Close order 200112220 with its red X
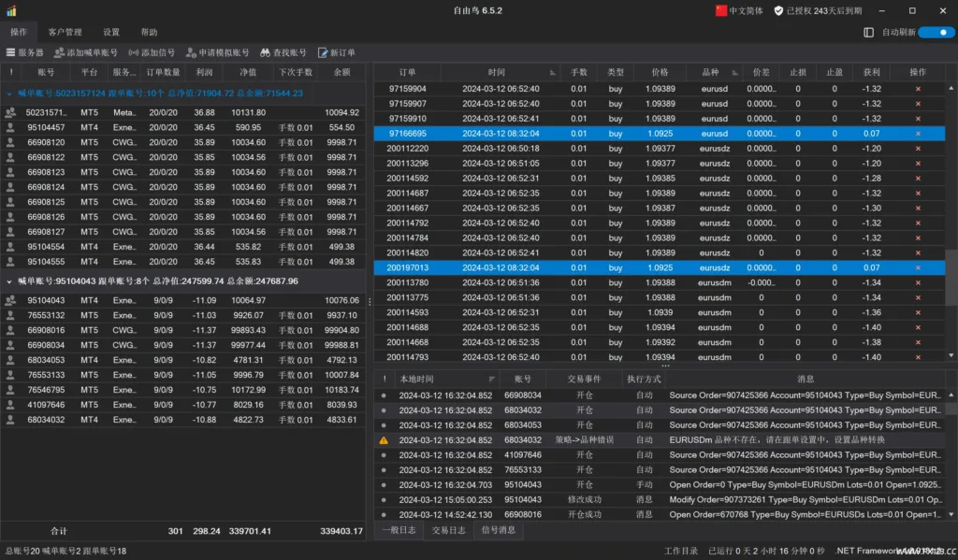Image resolution: width=958 pixels, height=560 pixels. (918, 149)
